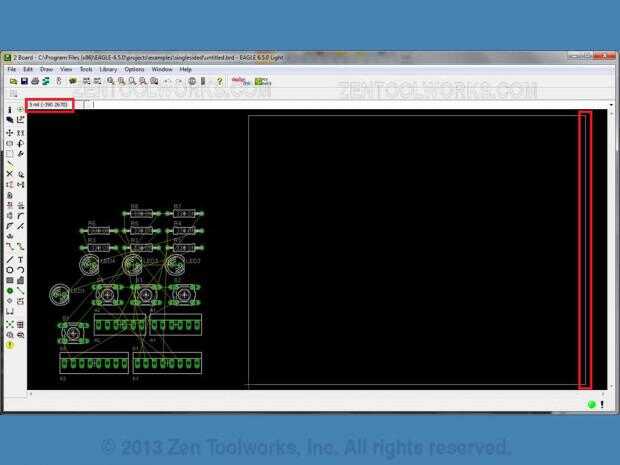The height and width of the screenshot is (465, 620).
Task: Select the Miter tool
Action: click(x=21, y=216)
